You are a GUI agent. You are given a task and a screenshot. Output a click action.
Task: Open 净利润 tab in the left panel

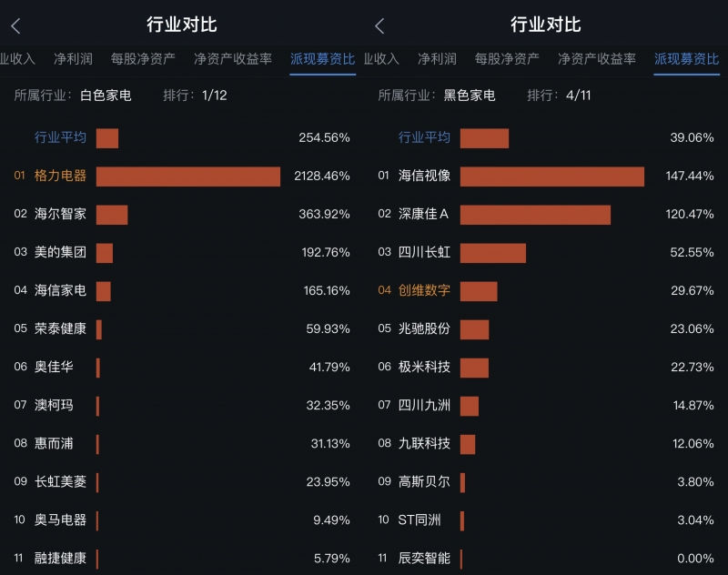[73, 59]
